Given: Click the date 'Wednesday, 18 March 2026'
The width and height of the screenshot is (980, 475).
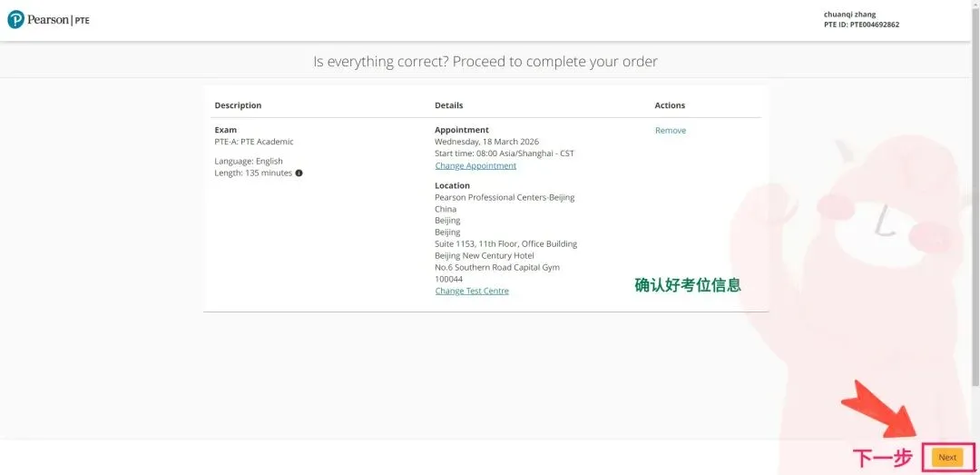Looking at the screenshot, I should [487, 142].
